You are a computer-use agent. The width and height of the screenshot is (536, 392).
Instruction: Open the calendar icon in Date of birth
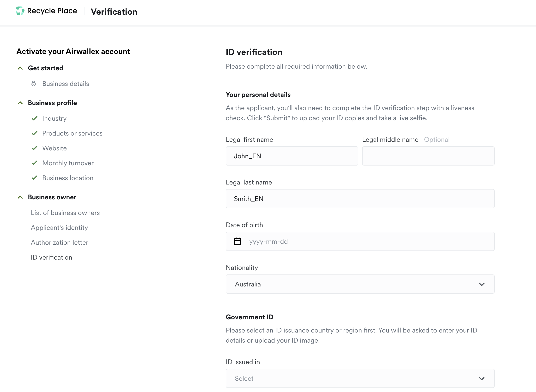[x=238, y=241]
